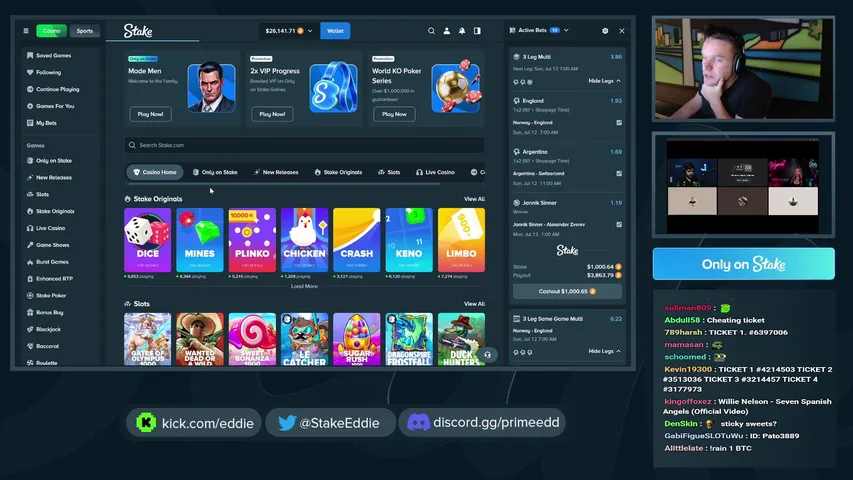Open the Limbo game thumbnail
Screen dimensions: 853x480
tap(461, 240)
